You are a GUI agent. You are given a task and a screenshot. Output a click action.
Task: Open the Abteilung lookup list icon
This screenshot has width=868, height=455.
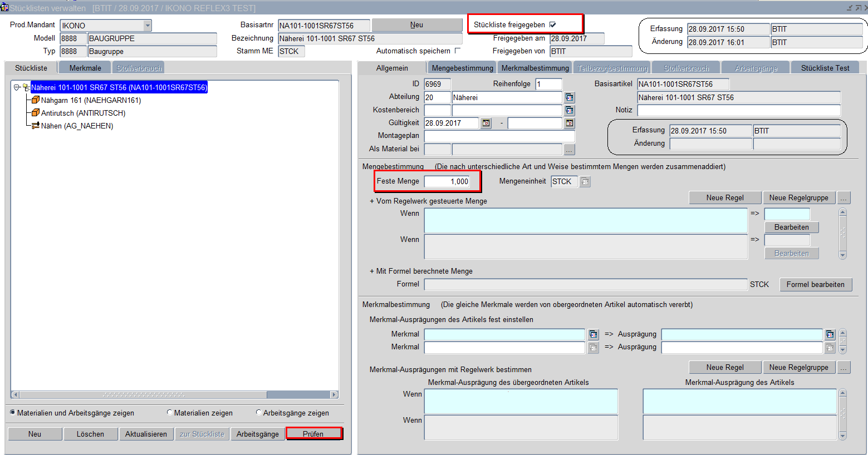pos(569,97)
